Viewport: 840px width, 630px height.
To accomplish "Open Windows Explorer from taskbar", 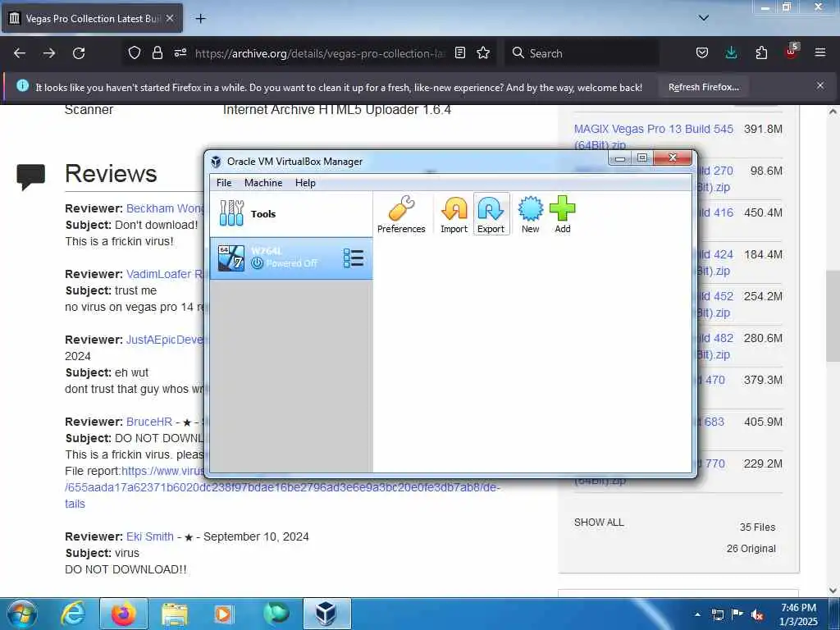I will tap(175, 614).
